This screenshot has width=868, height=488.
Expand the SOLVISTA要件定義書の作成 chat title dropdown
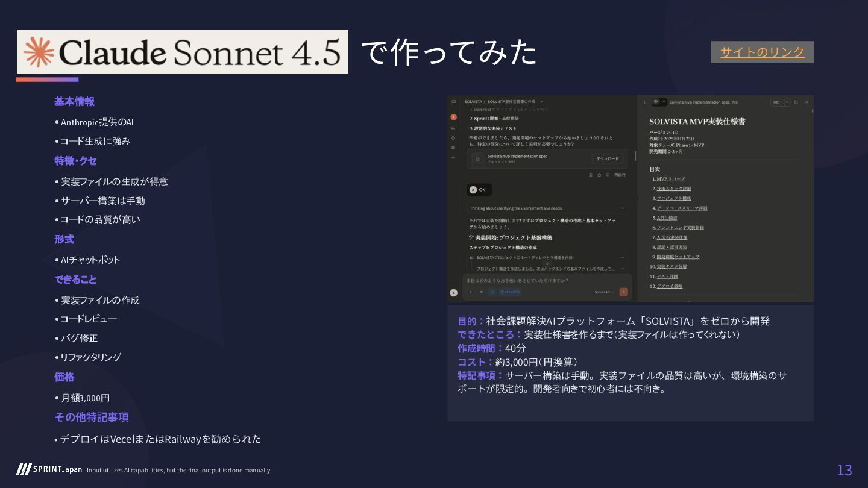541,102
